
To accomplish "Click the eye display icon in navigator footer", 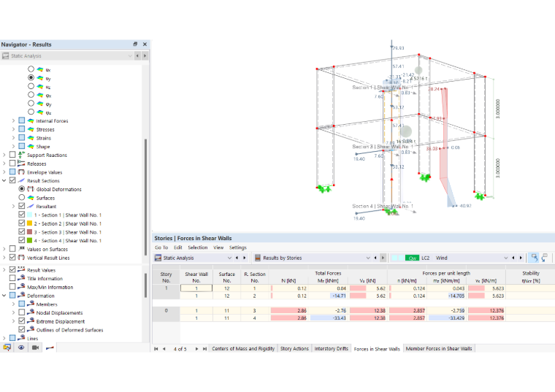I will coord(21,347).
